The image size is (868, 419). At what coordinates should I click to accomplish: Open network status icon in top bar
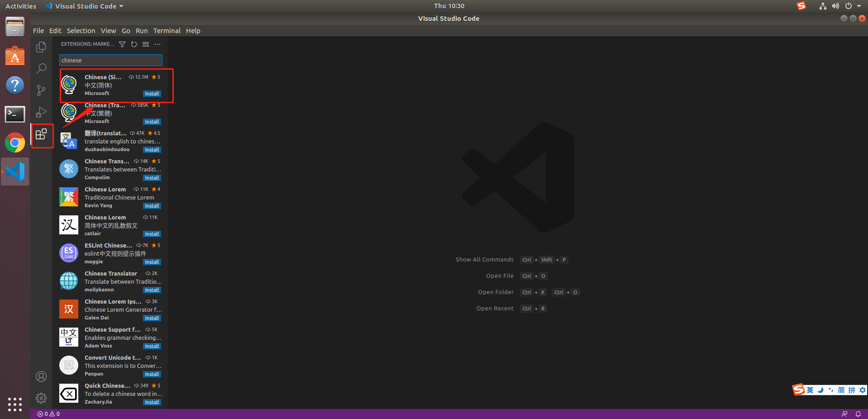pyautogui.click(x=823, y=6)
